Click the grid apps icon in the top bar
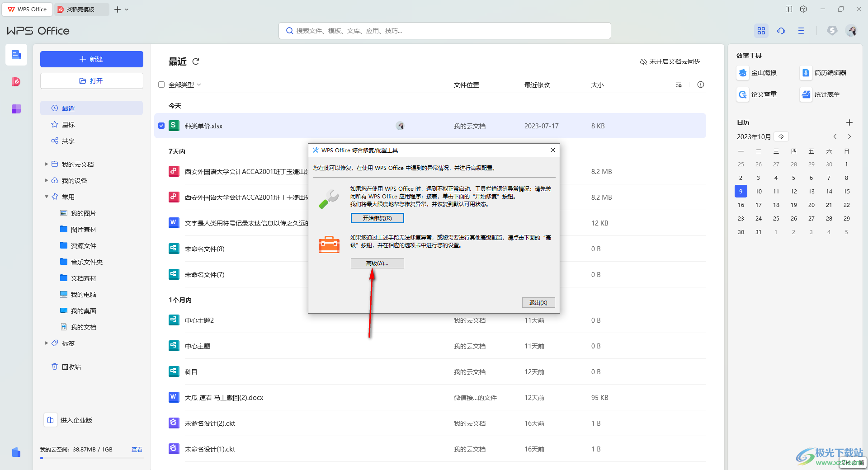Viewport: 868px width, 470px height. [x=761, y=31]
